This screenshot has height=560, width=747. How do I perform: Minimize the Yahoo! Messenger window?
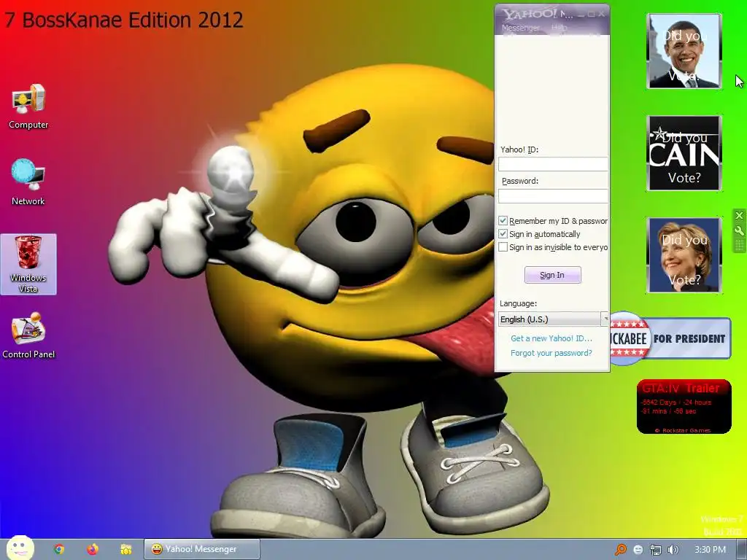point(580,14)
